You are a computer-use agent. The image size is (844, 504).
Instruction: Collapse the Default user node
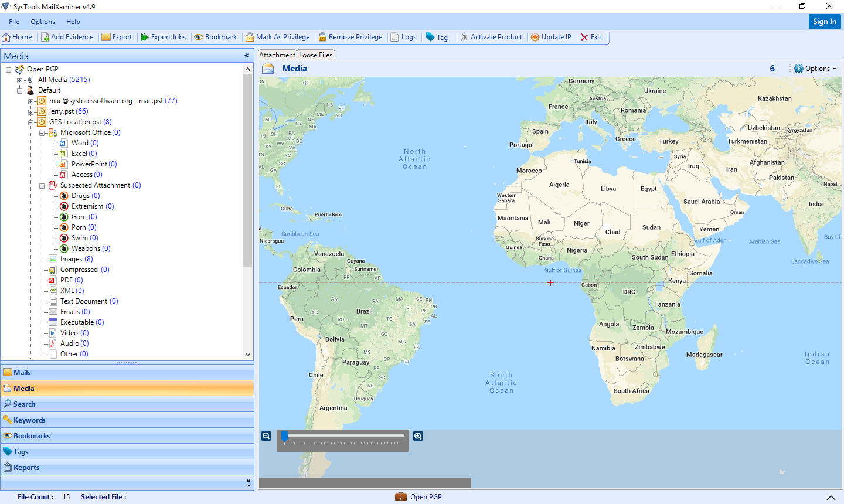tap(19, 90)
